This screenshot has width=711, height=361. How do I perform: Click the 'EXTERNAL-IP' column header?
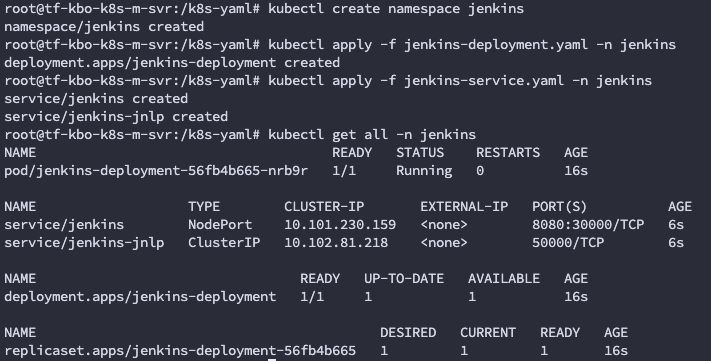point(464,207)
